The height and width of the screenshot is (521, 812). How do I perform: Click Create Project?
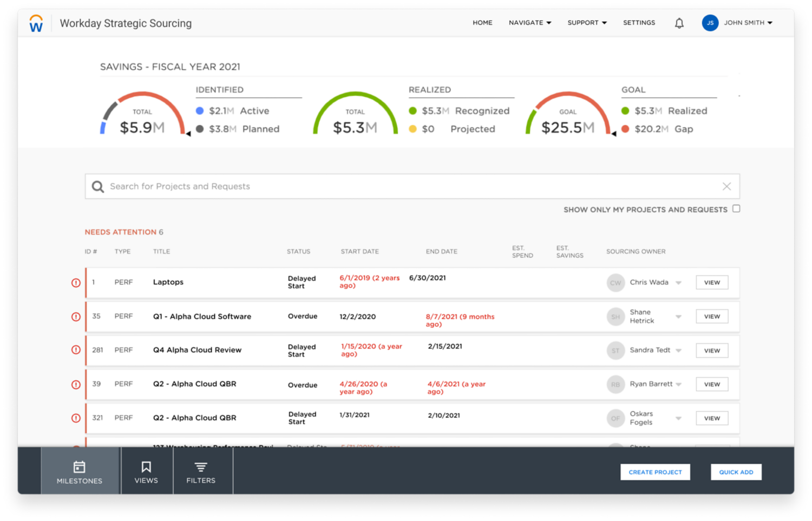tap(655, 472)
